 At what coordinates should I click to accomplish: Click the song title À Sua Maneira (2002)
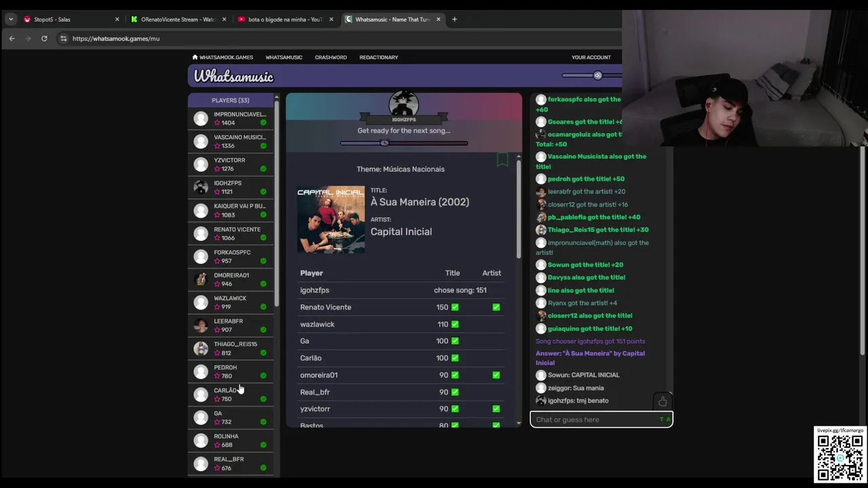pos(420,202)
